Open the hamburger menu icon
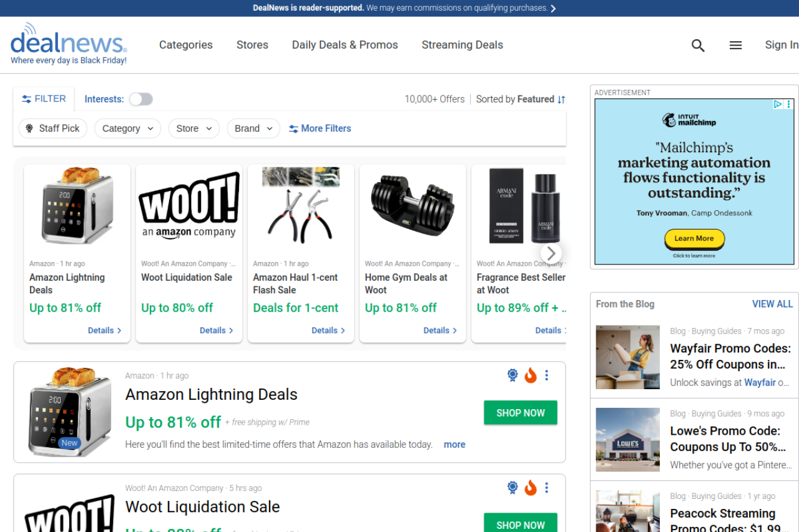Screen dimensions: 799x532 coord(736,46)
